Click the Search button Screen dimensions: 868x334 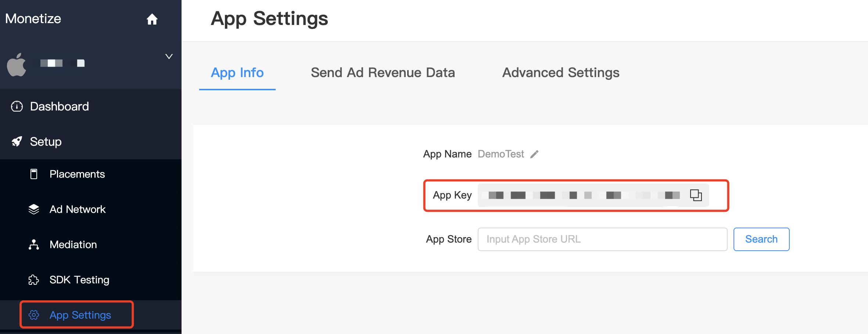[761, 239]
